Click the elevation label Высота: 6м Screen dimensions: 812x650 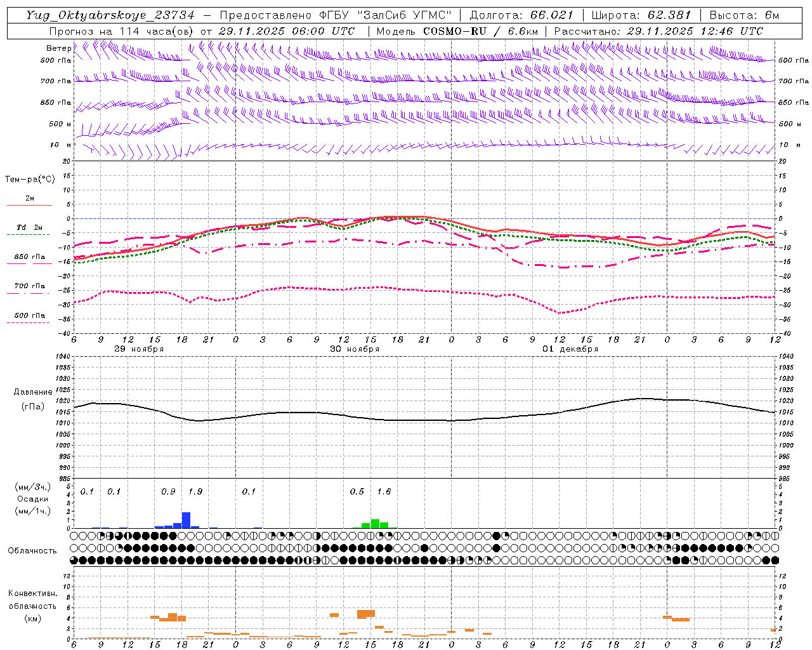click(744, 15)
